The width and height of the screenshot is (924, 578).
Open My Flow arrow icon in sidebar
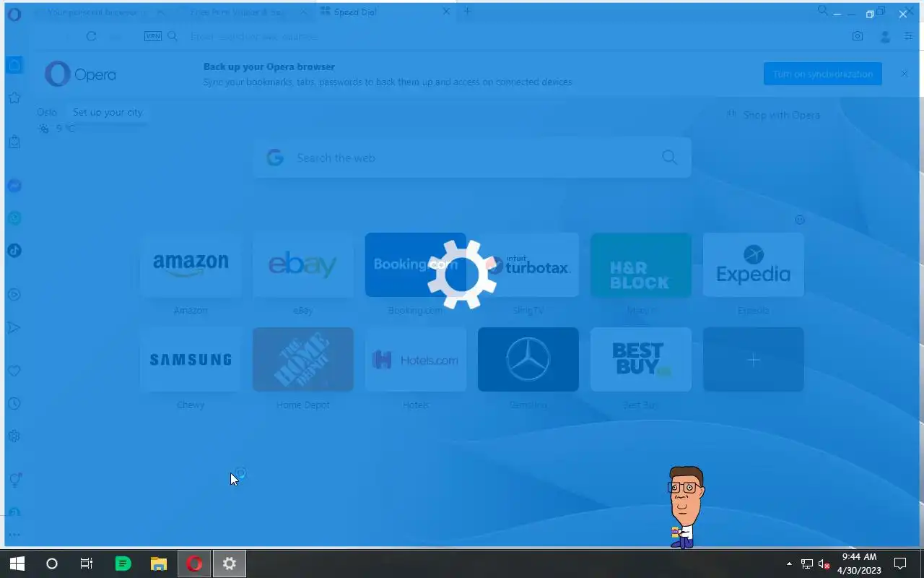[x=14, y=327]
